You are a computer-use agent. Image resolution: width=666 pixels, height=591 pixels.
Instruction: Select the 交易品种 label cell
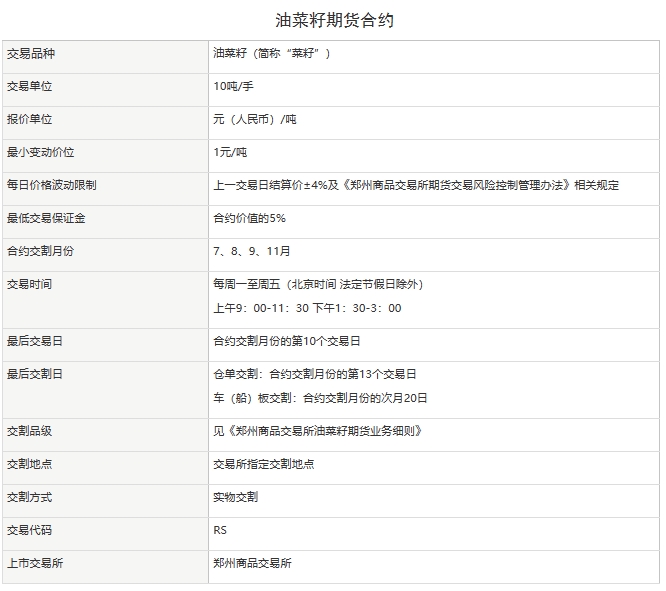tap(29, 54)
